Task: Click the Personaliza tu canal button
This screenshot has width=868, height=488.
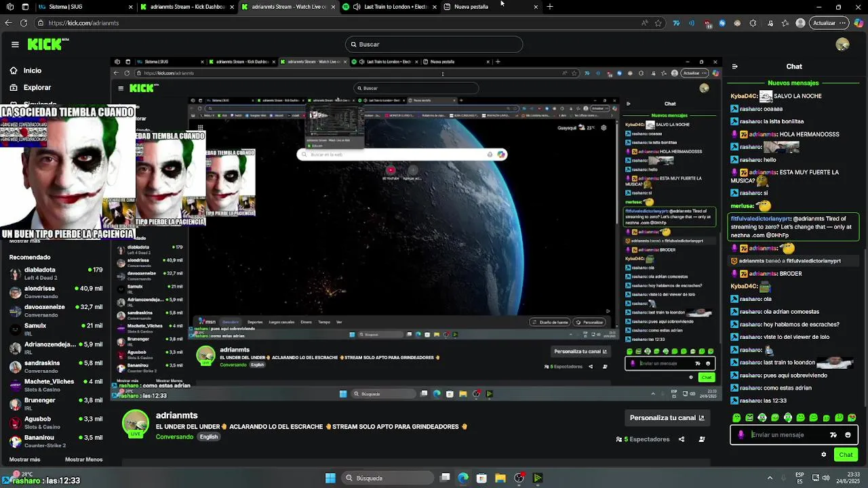Action: [x=667, y=418]
